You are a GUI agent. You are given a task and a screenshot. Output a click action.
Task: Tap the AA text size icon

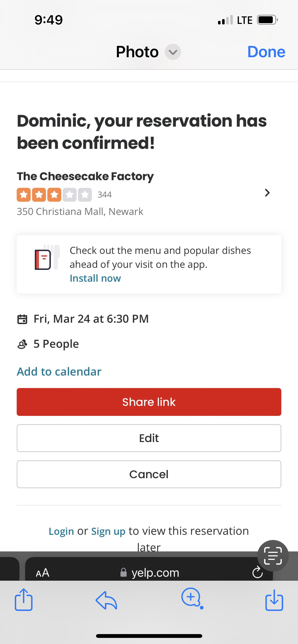point(43,573)
